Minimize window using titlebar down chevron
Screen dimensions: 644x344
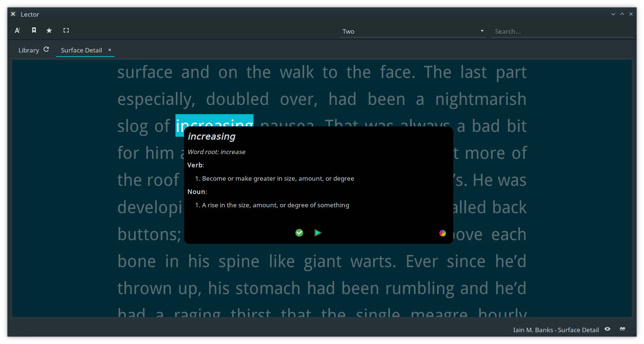click(x=613, y=14)
